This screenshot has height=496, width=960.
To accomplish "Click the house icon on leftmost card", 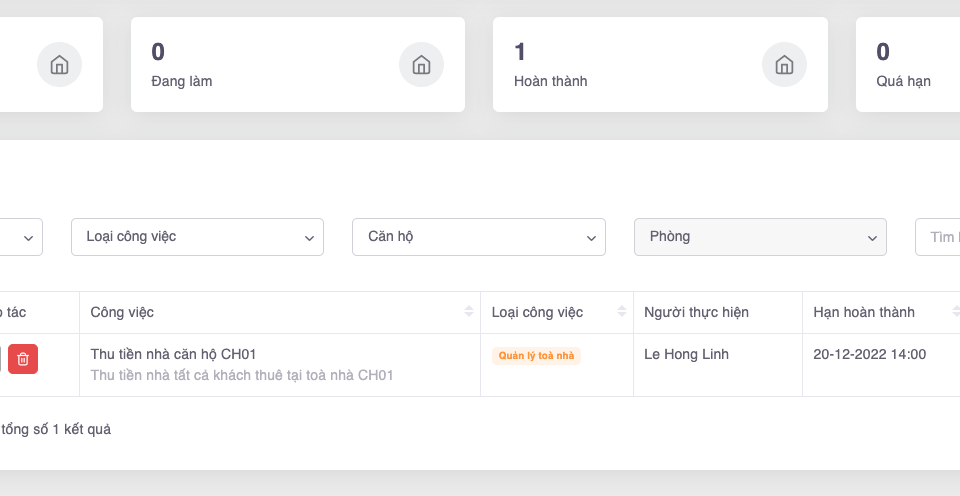I will point(59,65).
